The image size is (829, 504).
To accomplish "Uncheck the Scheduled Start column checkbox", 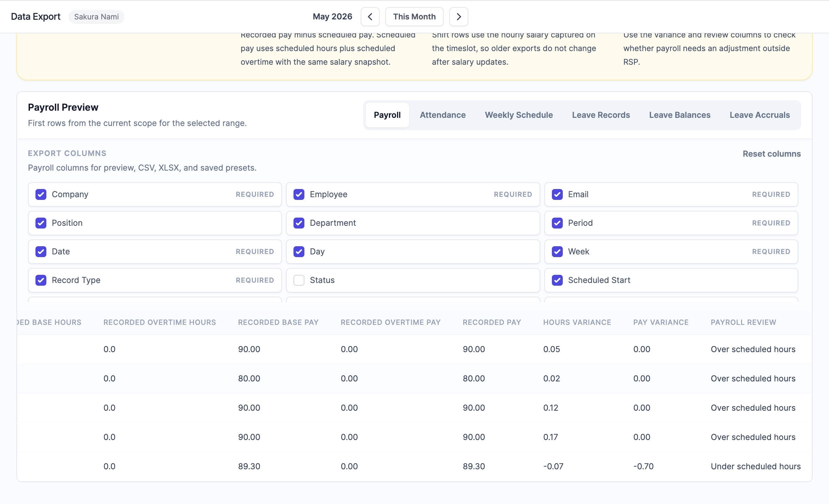I will 557,280.
